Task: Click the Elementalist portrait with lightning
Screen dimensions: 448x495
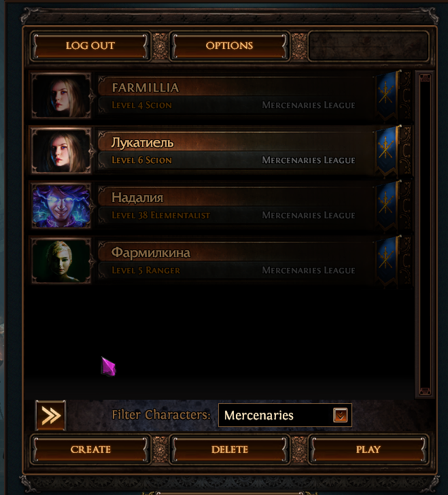Action: 61,206
